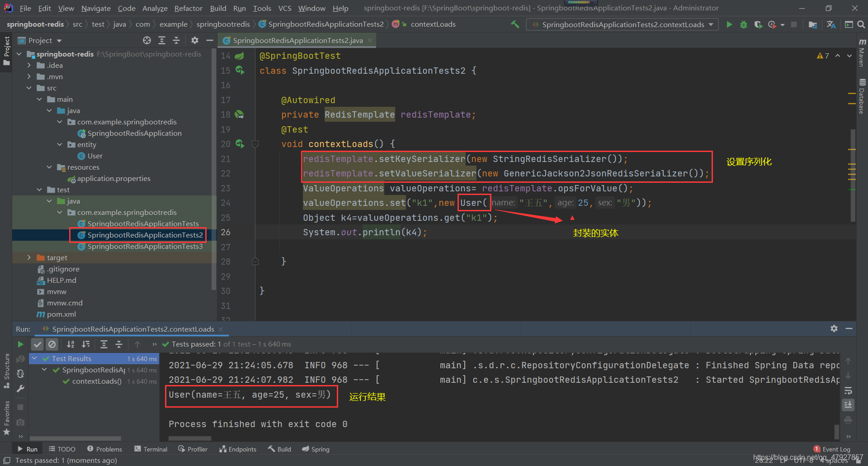The image size is (868, 466).
Task: Click the warnings indicator showing 7
Action: click(823, 56)
